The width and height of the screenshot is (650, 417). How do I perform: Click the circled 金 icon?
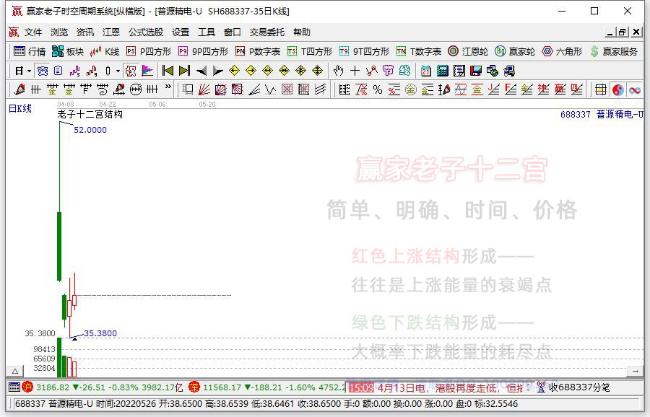point(410,89)
